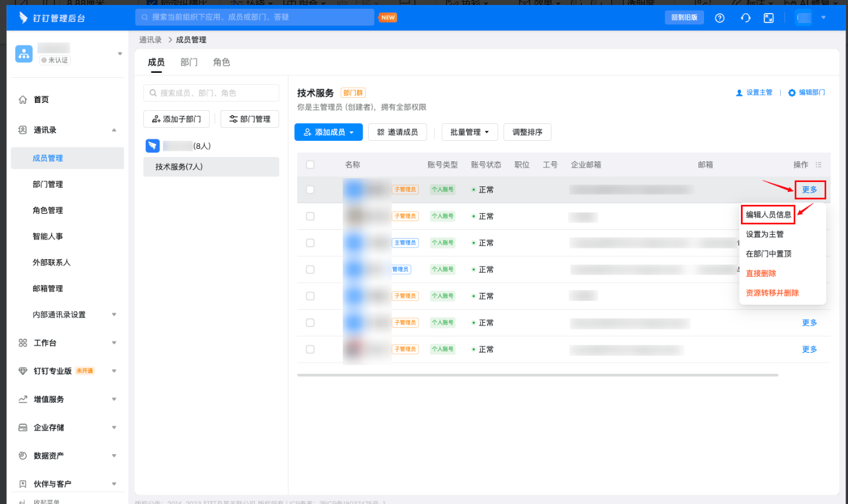Click the bookmark icon beside 伙伴与客户
848x504 pixels.
pos(23,484)
